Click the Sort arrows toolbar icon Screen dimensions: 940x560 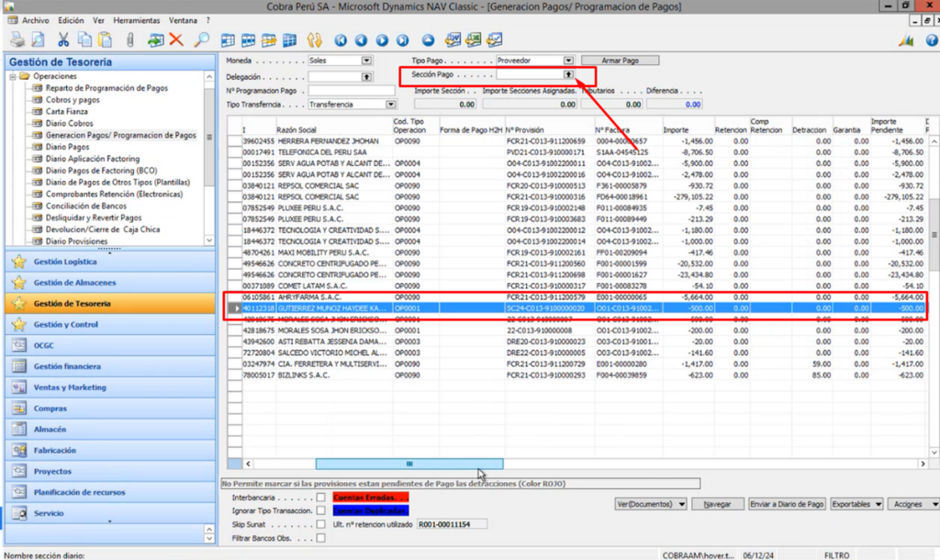315,40
